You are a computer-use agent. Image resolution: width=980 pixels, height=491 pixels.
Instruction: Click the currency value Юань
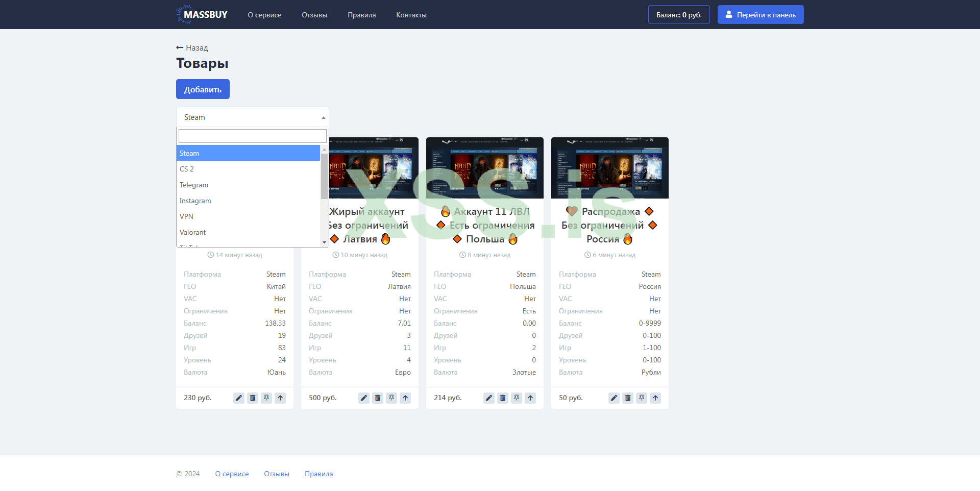(277, 372)
